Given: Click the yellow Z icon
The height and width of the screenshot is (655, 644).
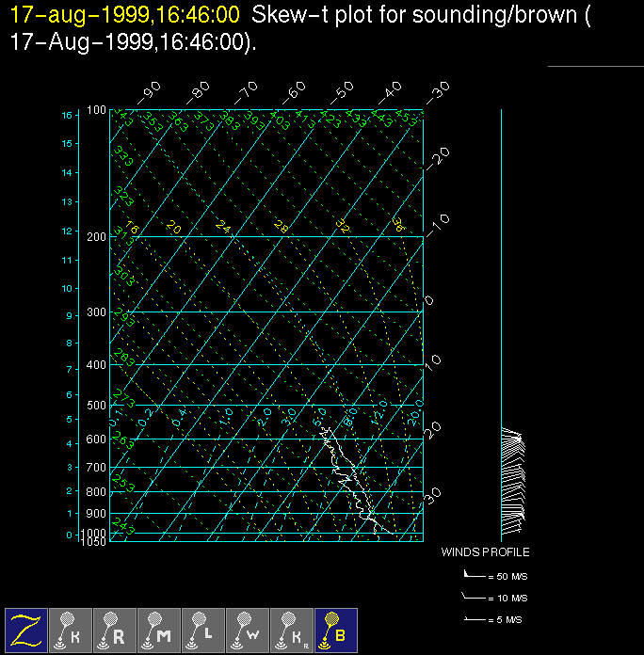Looking at the screenshot, I should tap(27, 630).
